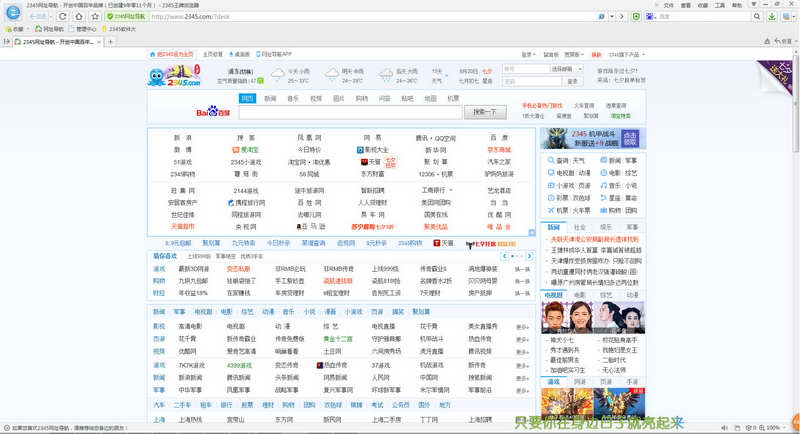Switch to 电影 tab in video panel
The height and width of the screenshot is (434, 800).
580,295
